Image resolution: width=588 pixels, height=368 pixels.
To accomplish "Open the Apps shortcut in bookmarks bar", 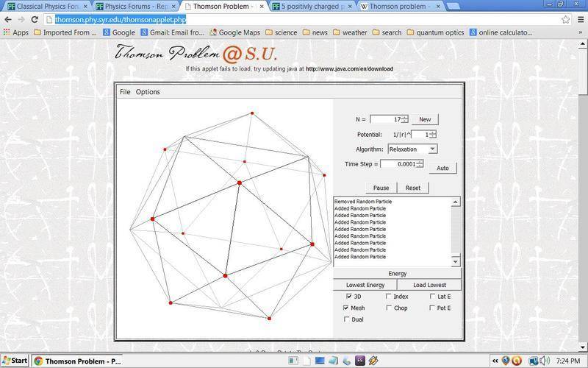I will click(x=16, y=32).
